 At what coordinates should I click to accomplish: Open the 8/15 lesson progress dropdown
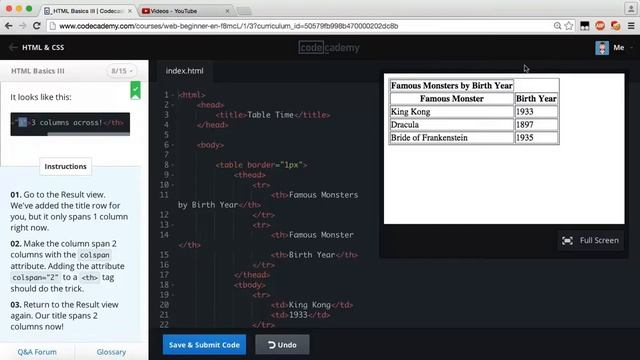point(122,71)
